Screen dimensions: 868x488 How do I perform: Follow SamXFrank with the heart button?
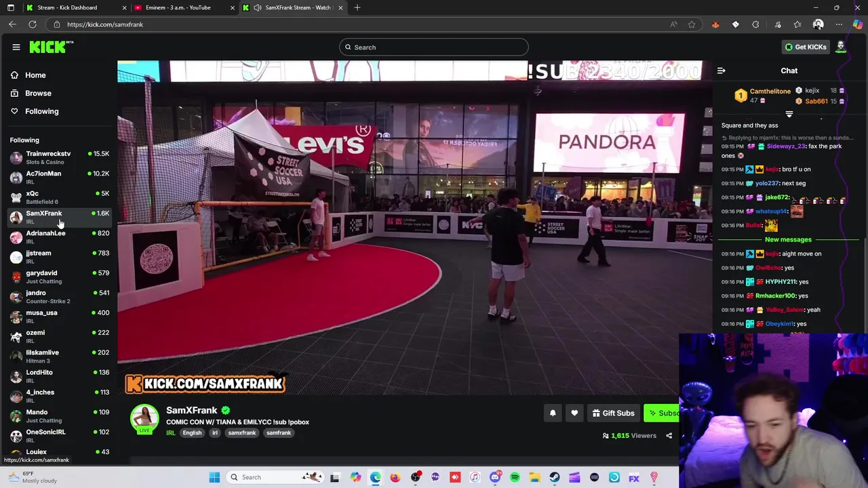pyautogui.click(x=574, y=413)
